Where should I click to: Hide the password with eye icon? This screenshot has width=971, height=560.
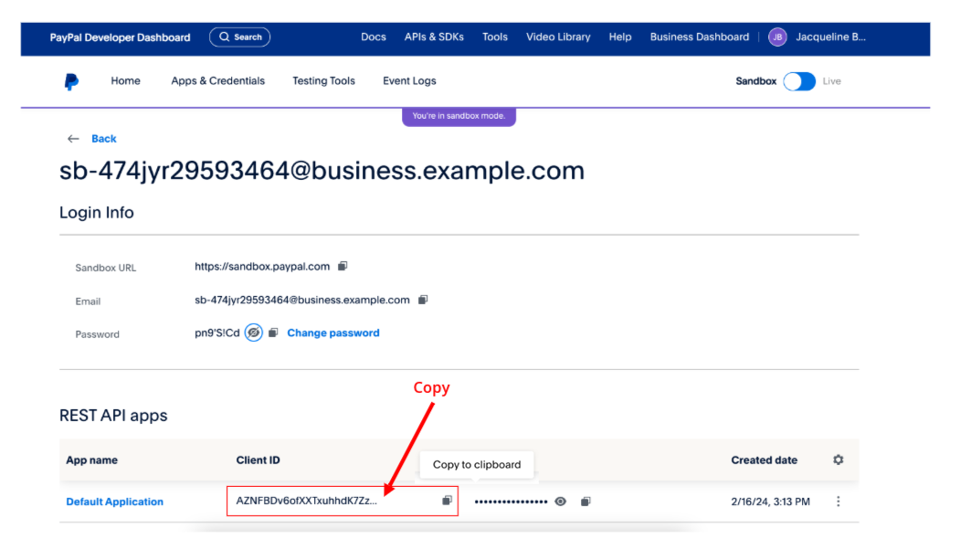pyautogui.click(x=254, y=333)
